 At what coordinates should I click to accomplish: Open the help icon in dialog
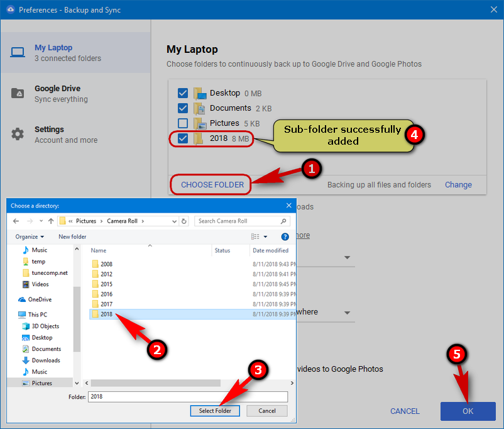click(x=285, y=237)
